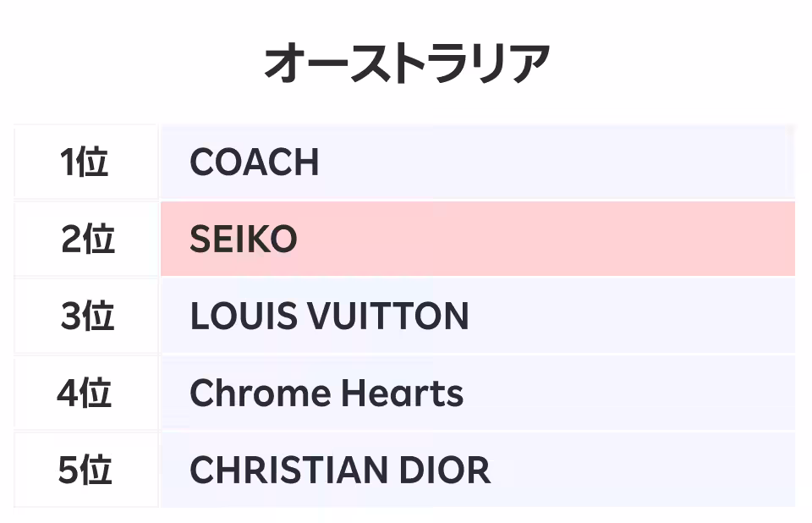Select the 1位 rank cell
812x523 pixels.
tap(85, 162)
